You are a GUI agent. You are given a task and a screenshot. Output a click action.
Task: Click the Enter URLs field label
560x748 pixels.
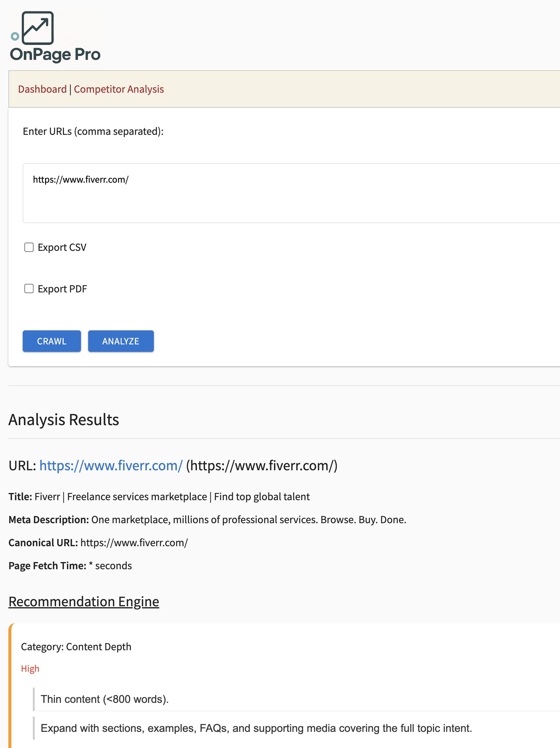point(93,131)
